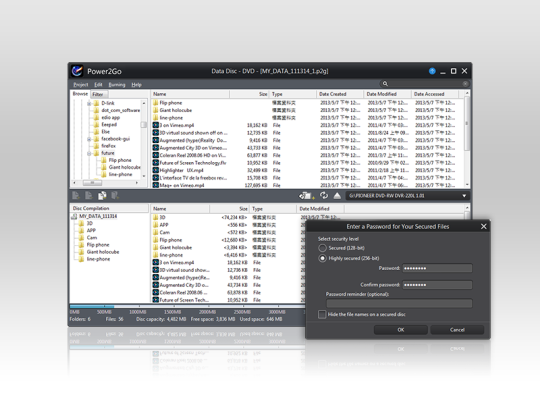Click into the Password field
Image resolution: width=540 pixels, height=405 pixels.
point(437,268)
